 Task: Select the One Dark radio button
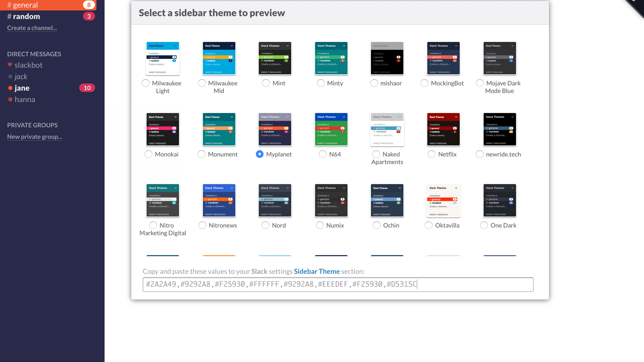point(484,225)
